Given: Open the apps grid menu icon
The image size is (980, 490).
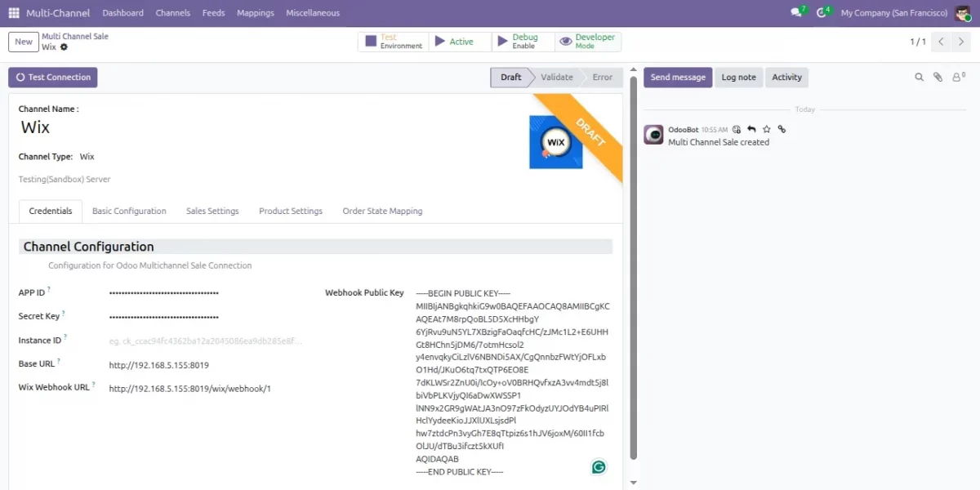Looking at the screenshot, I should [x=14, y=13].
